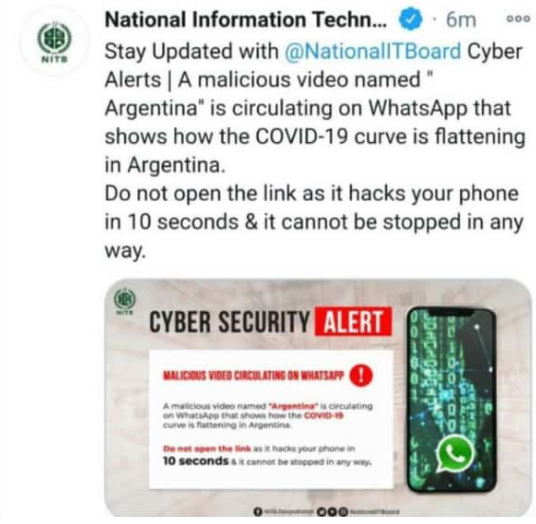Open the @NationalITBoard mention
Image resolution: width=536 pixels, height=524 pixels.
click(x=373, y=51)
